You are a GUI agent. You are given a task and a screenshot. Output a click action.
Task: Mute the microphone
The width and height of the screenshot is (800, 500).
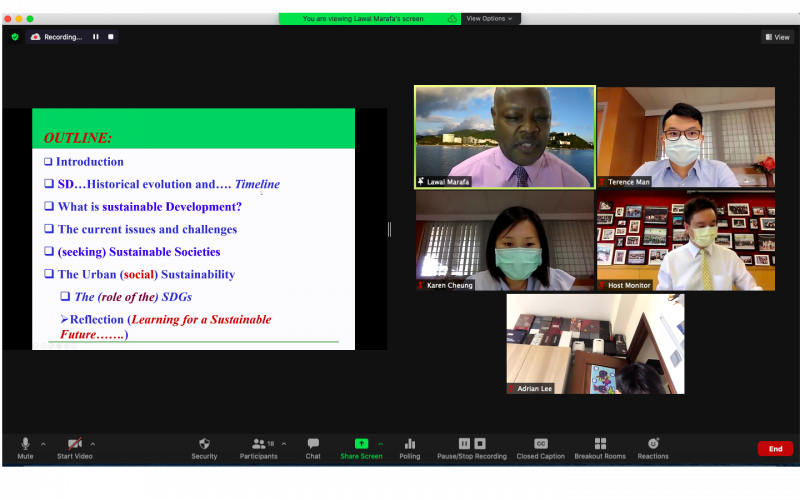(x=25, y=448)
